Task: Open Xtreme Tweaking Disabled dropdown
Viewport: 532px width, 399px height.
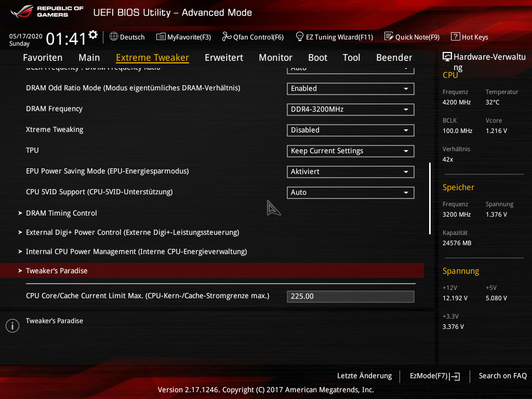Action: coord(351,130)
